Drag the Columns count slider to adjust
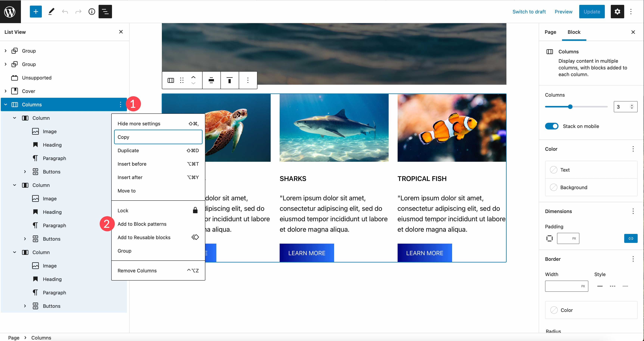Screen dimensions: 644x341 click(x=570, y=107)
